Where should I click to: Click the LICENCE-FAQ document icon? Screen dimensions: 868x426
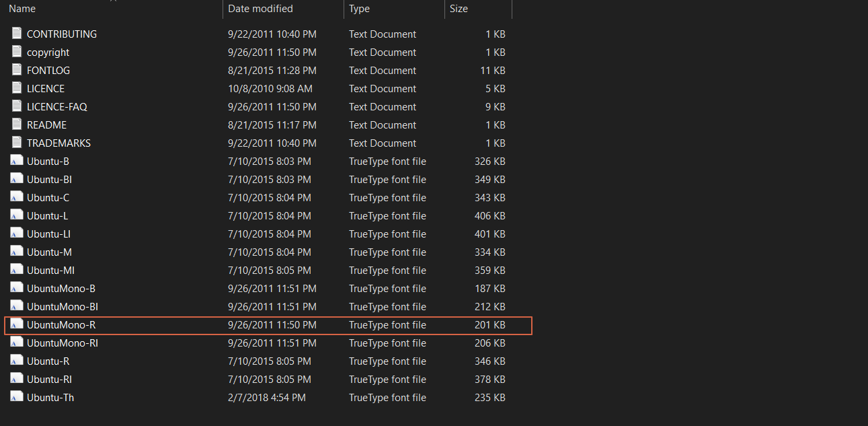click(x=17, y=106)
